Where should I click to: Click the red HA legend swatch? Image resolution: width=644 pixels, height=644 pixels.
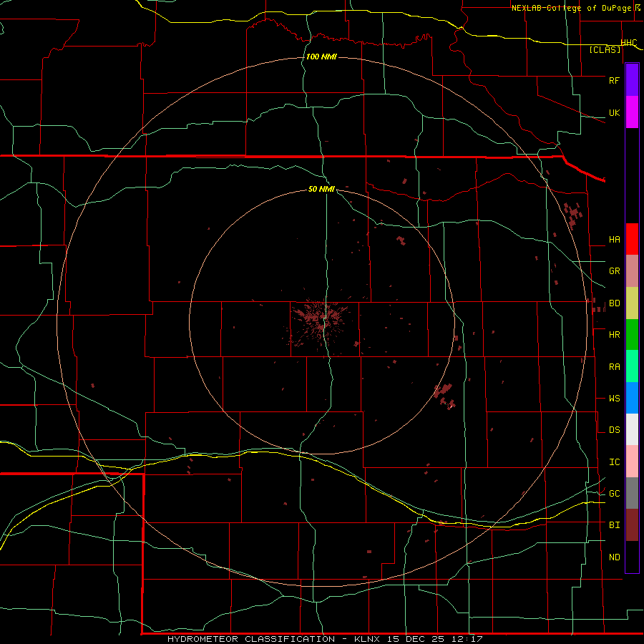[x=632, y=239]
